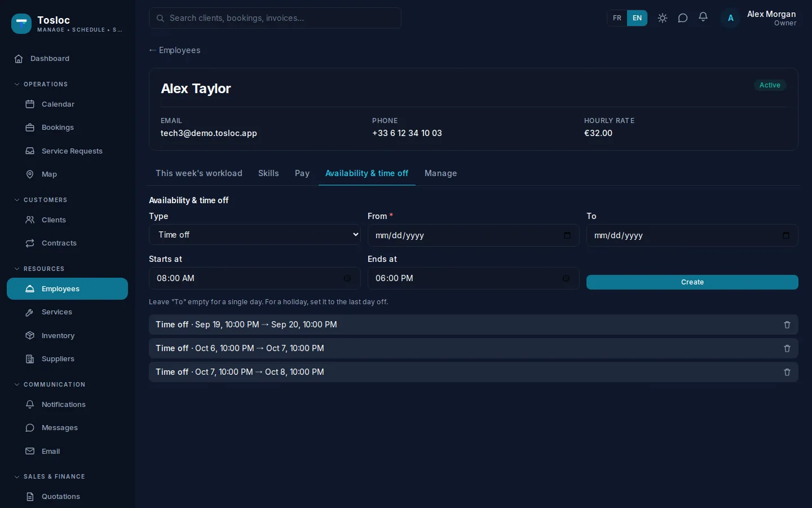812x508 pixels.
Task: Click the Services wrench icon
Action: point(30,312)
